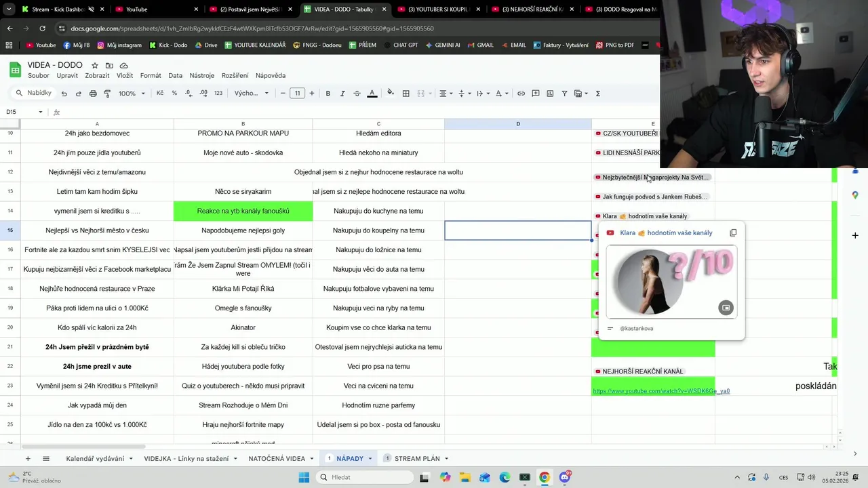Switch to STREAM PLÁN sheet tab
This screenshot has width=868, height=488.
(417, 459)
